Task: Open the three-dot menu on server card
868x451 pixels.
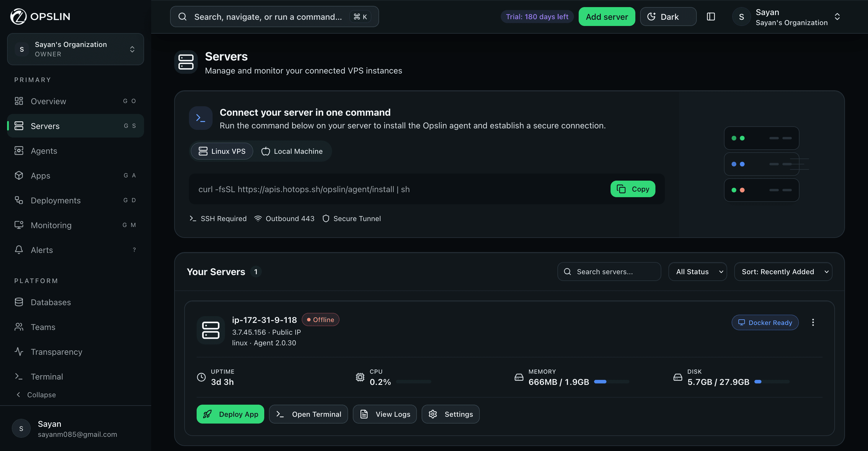Action: [x=813, y=322]
